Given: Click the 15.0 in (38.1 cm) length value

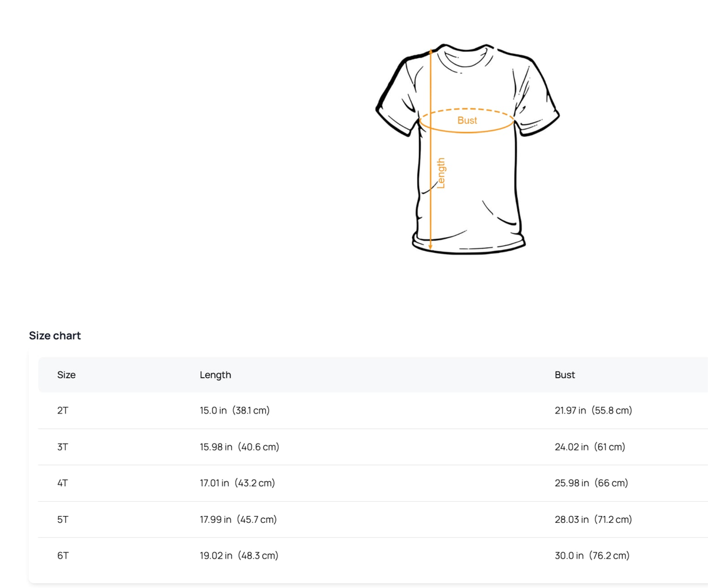Looking at the screenshot, I should pos(235,410).
